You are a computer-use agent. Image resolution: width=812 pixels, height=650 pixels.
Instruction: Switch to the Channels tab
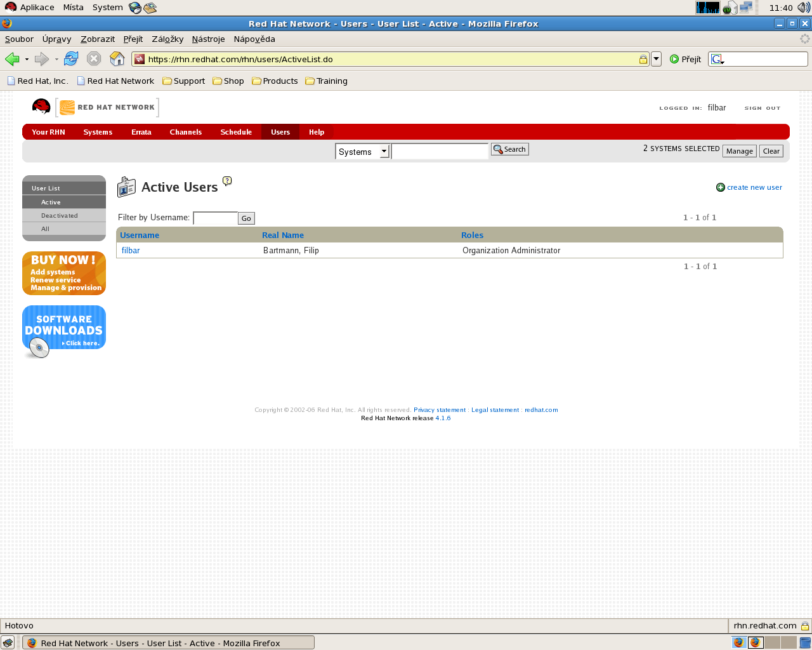[186, 132]
